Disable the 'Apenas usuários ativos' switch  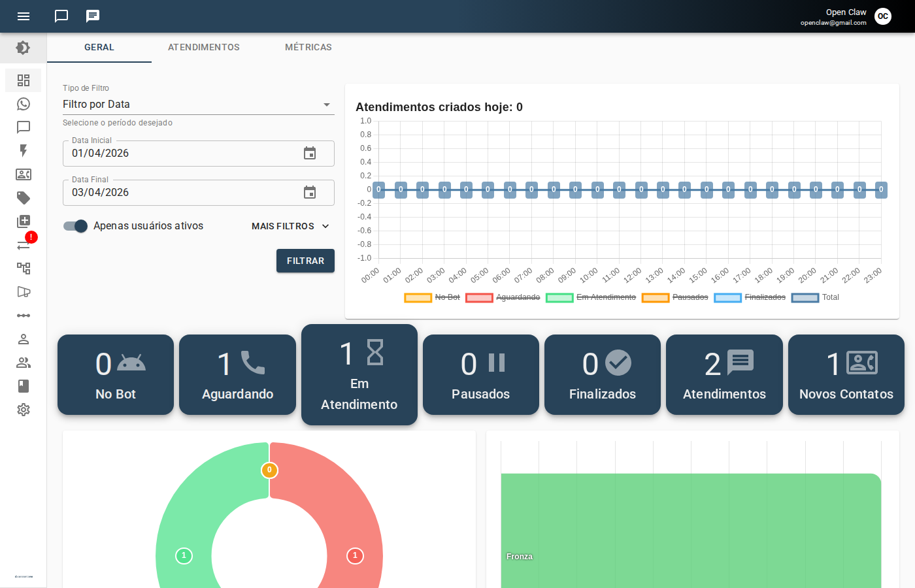pyautogui.click(x=75, y=225)
